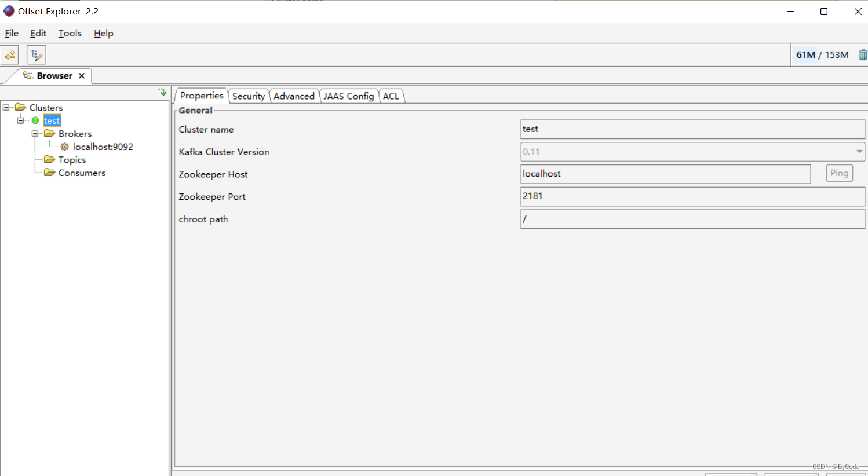The width and height of the screenshot is (868, 476).
Task: Click the Cluster name label
Action: [206, 130]
